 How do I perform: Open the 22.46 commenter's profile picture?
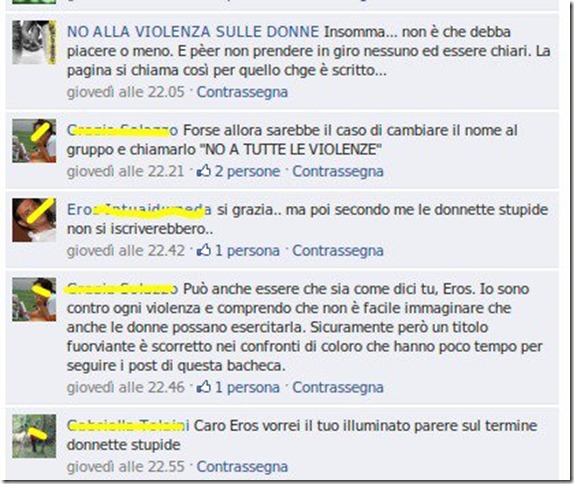click(x=34, y=299)
